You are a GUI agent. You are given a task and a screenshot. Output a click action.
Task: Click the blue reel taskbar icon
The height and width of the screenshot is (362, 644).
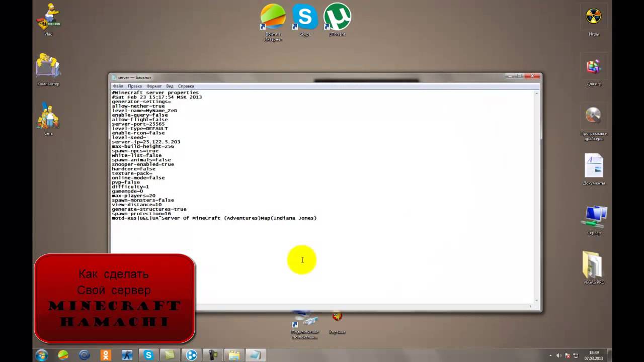(191, 355)
